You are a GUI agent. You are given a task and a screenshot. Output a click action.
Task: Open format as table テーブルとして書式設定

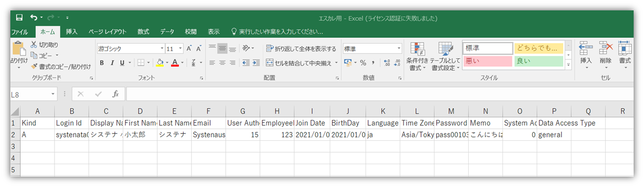pos(445,57)
